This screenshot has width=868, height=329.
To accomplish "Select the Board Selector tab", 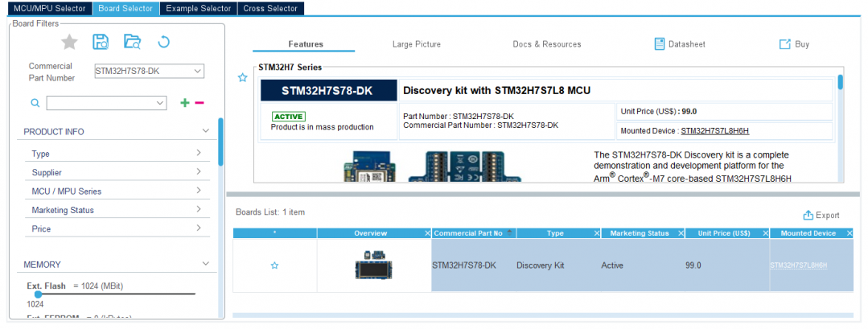I will pyautogui.click(x=125, y=8).
